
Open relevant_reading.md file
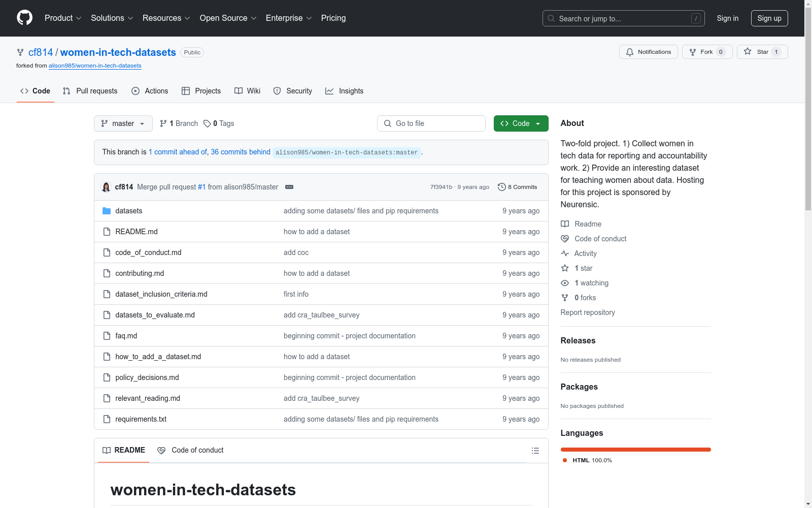[x=148, y=398]
